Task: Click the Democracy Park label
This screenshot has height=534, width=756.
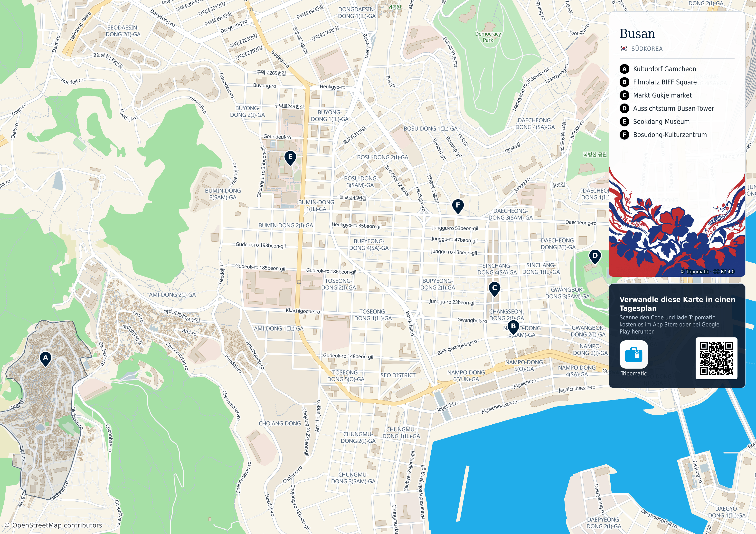Action: pos(488,37)
